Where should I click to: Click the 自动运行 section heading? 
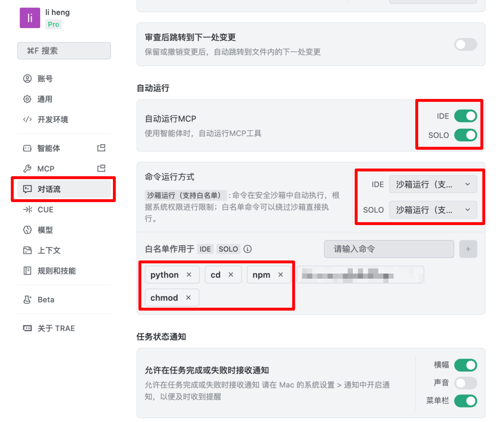tap(153, 88)
